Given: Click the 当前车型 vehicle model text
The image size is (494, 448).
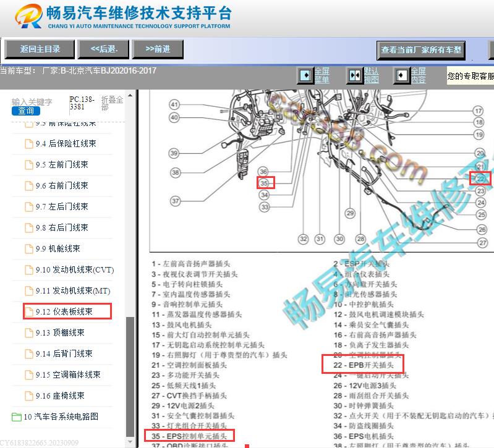Looking at the screenshot, I should [x=78, y=70].
